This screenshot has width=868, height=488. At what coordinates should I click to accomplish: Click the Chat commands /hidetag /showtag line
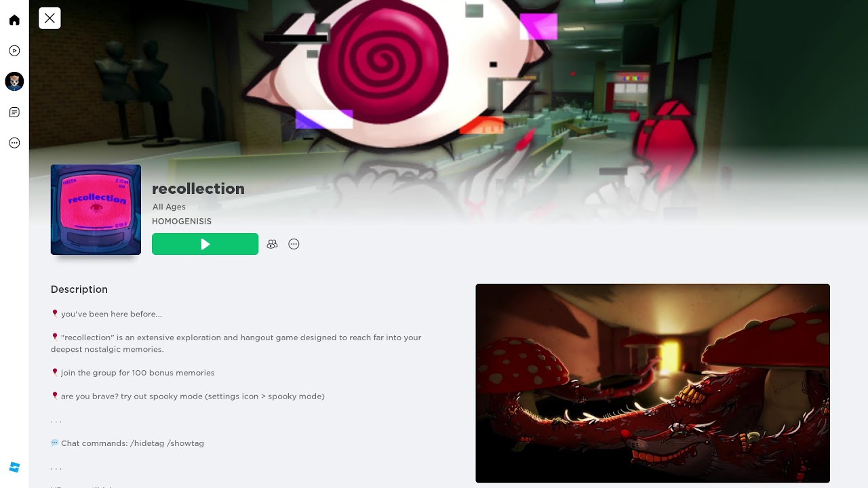point(127,443)
